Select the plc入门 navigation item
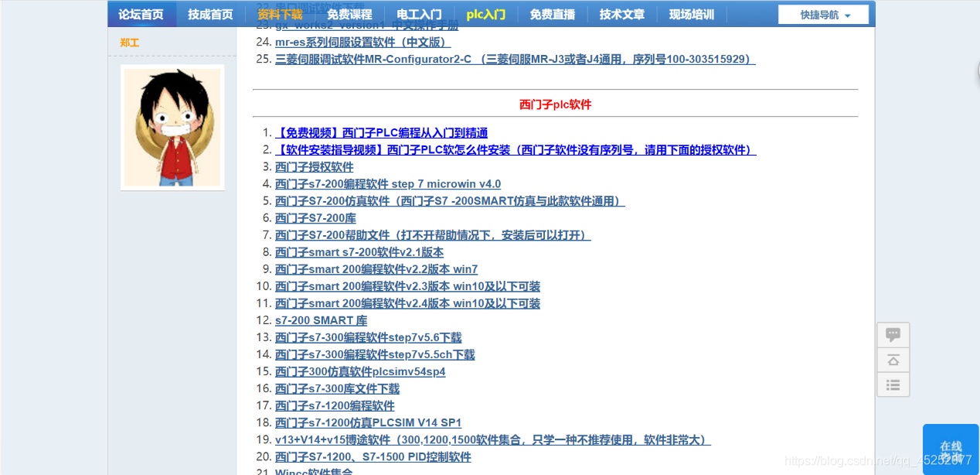Image resolution: width=980 pixels, height=475 pixels. 486,14
